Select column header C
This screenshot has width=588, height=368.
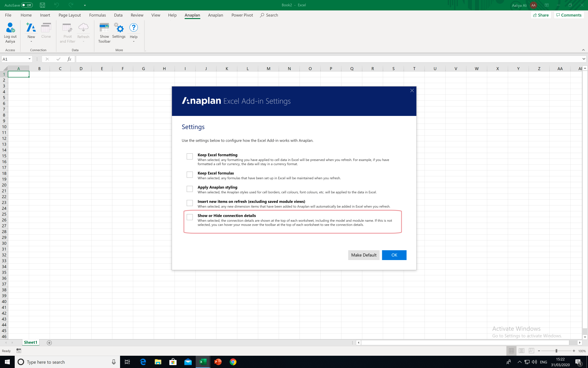60,69
